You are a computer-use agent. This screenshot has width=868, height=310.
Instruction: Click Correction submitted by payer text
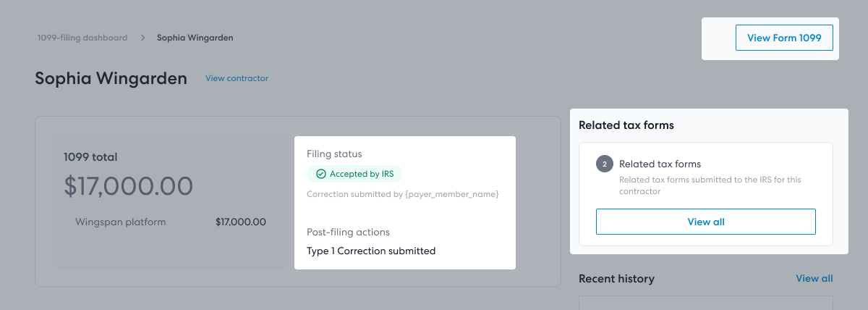(x=403, y=194)
